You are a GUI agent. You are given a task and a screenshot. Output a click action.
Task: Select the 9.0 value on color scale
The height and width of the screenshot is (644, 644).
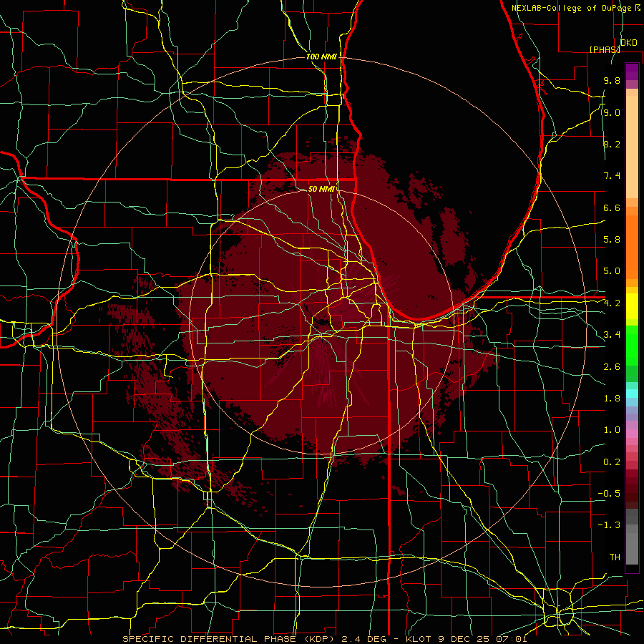coord(612,113)
